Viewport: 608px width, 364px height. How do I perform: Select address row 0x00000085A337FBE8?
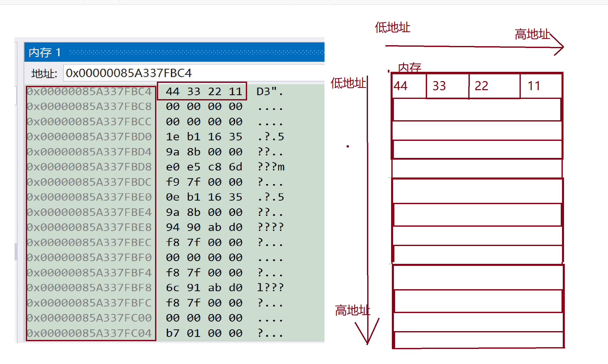click(89, 227)
